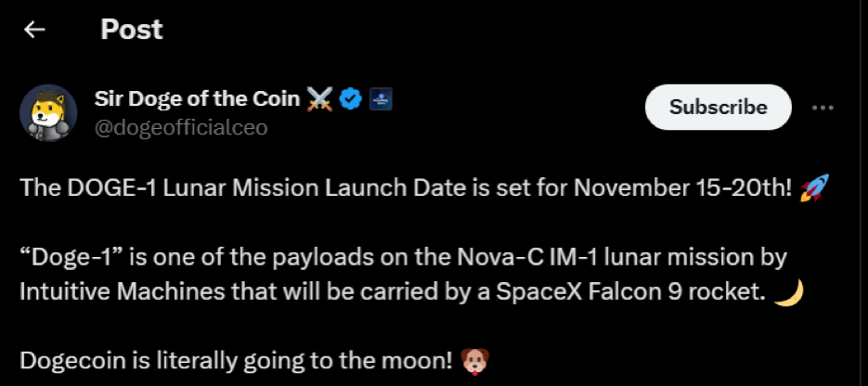Click the dog face emoji at the post end
The width and height of the screenshot is (868, 386).
pos(473,358)
